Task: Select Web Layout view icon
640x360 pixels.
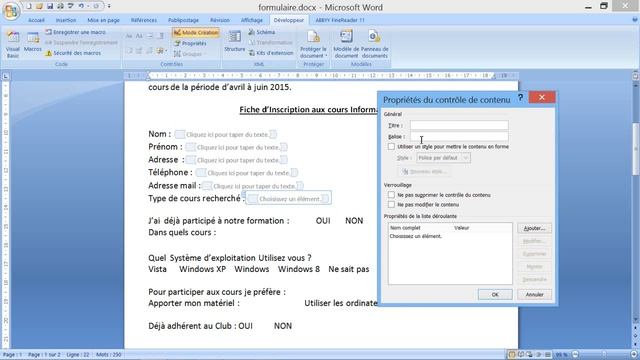Action: coord(530,354)
